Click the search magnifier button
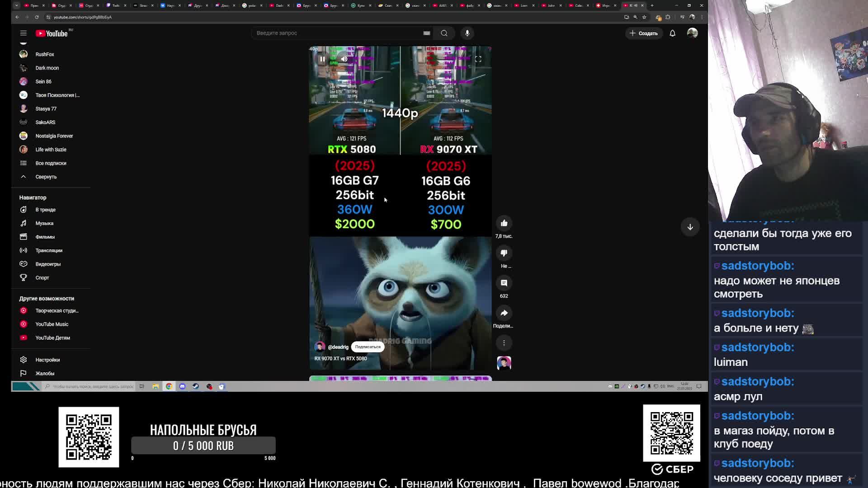This screenshot has height=488, width=868. point(444,33)
